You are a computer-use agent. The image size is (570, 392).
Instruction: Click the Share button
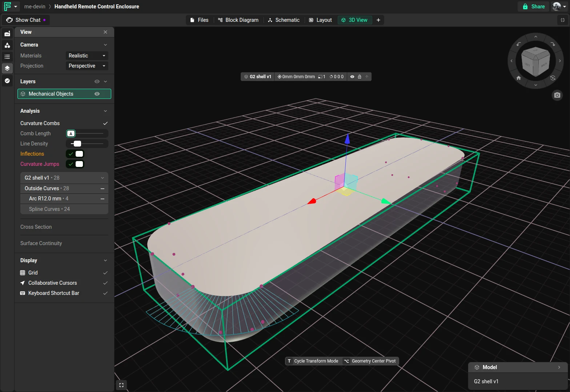coord(534,7)
